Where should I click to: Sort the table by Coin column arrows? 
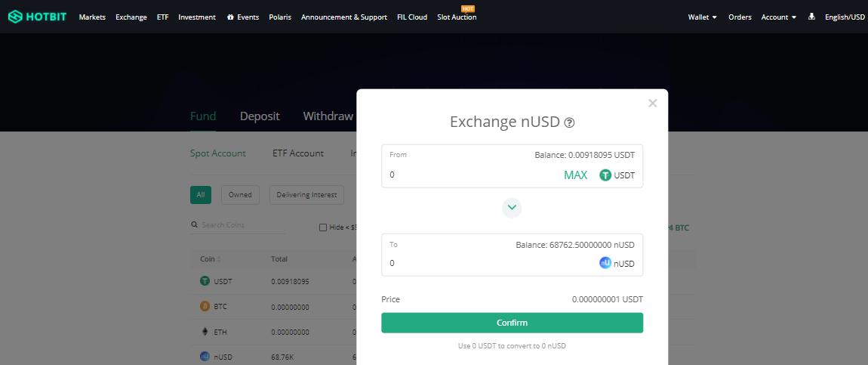219,259
